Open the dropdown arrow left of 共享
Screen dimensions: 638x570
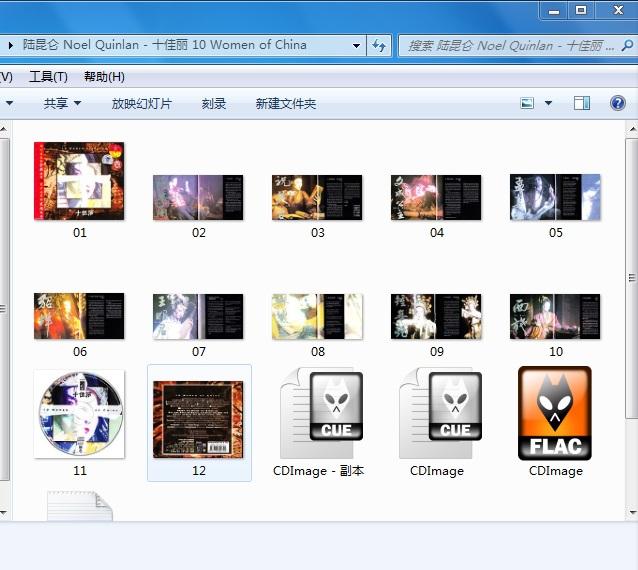pos(9,103)
